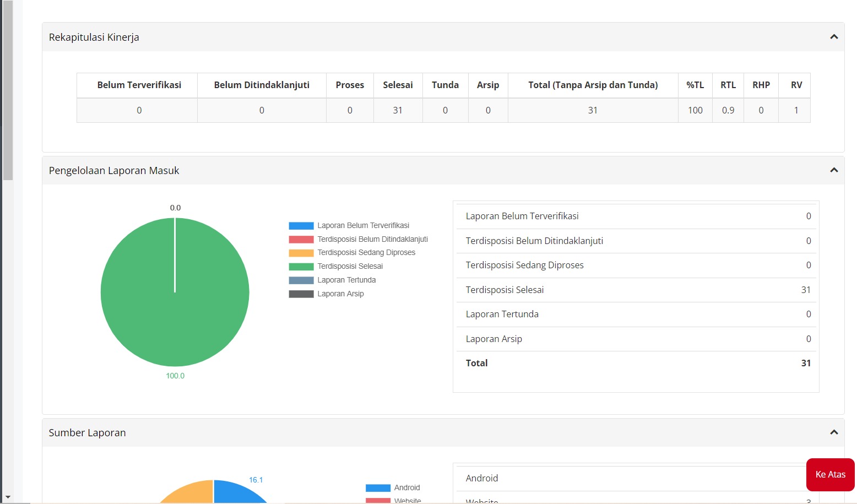Click the Belum Ditindaklanjuti column header
857x504 pixels.
click(262, 85)
